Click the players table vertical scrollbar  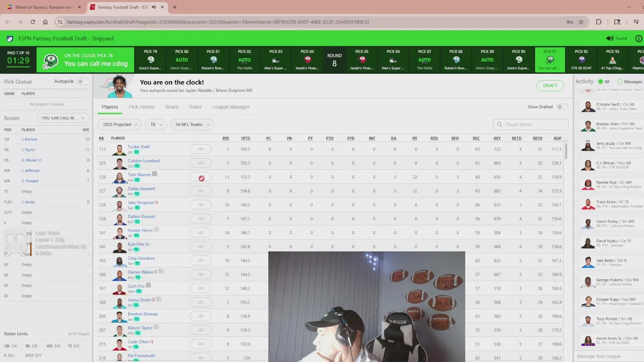[567, 151]
